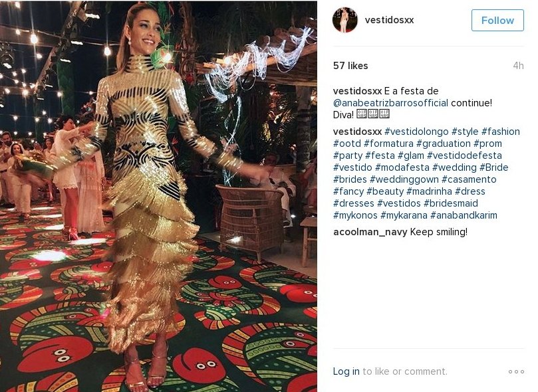Open the #bridesmaid hashtag
Image resolution: width=538 pixels, height=392 pixels.
click(x=451, y=203)
